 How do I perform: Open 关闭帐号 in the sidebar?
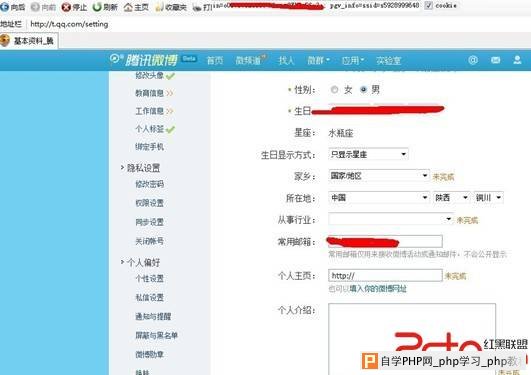coord(149,241)
